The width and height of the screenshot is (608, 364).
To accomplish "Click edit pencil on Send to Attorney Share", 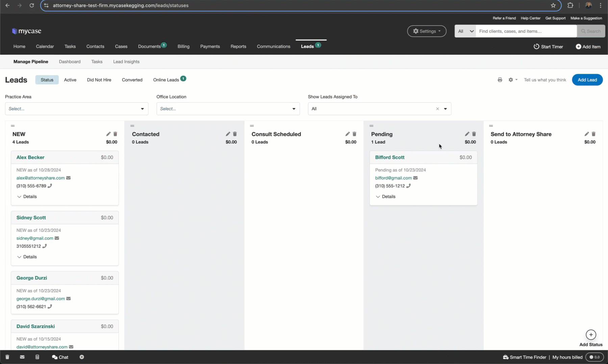I will click(x=586, y=134).
